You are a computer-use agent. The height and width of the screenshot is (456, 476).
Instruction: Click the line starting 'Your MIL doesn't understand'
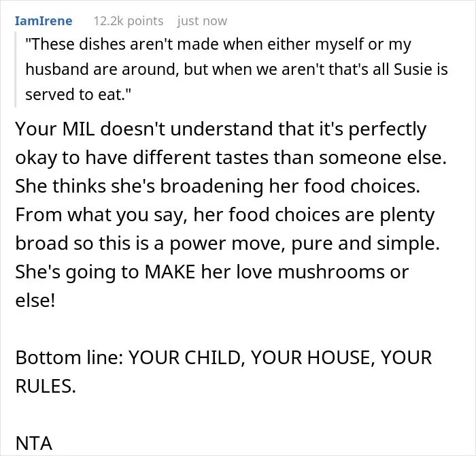point(221,129)
